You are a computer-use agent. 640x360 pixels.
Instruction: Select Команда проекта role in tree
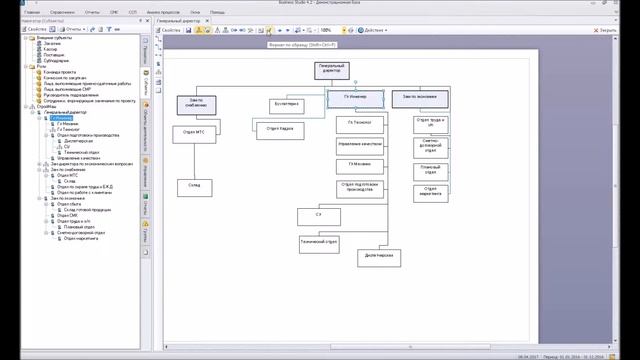60,72
